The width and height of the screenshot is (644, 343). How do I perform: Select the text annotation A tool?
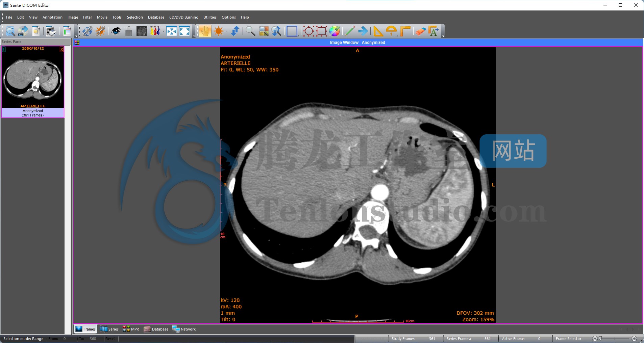[434, 31]
